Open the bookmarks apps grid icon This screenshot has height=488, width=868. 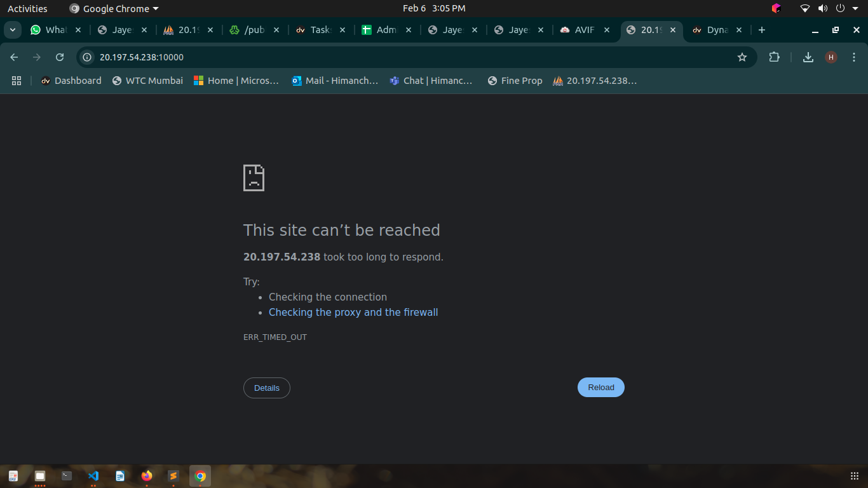pos(17,81)
